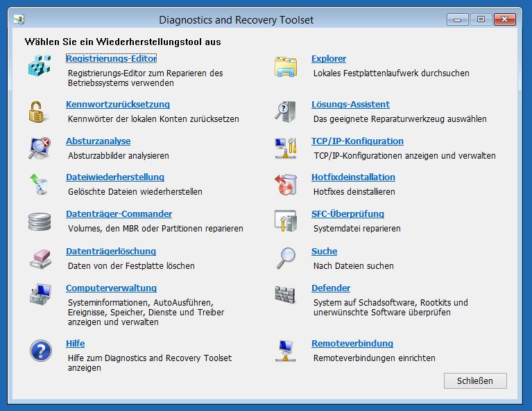Viewport: 532px width, 411px height.
Task: Launch the Absturzanalyse link
Action: point(98,141)
